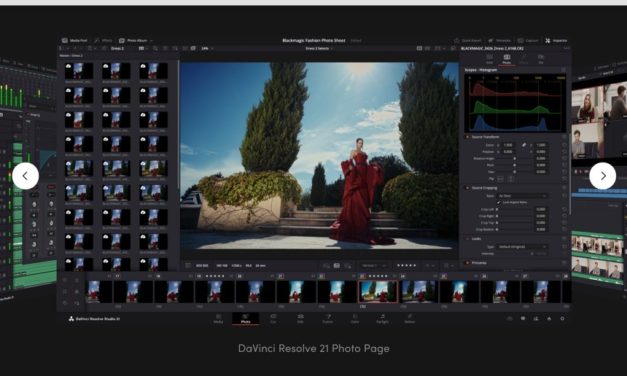The image size is (627, 376).
Task: Expand the Photo Album chevron
Action: [152, 40]
